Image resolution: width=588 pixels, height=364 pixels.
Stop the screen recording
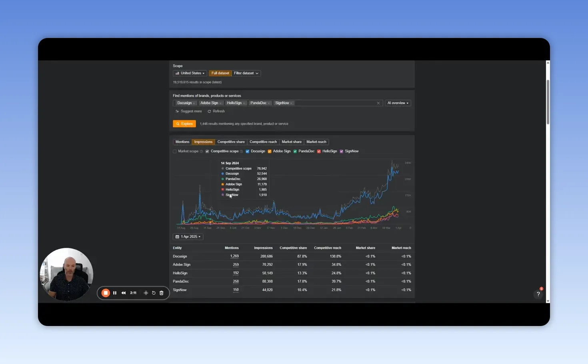(x=106, y=293)
